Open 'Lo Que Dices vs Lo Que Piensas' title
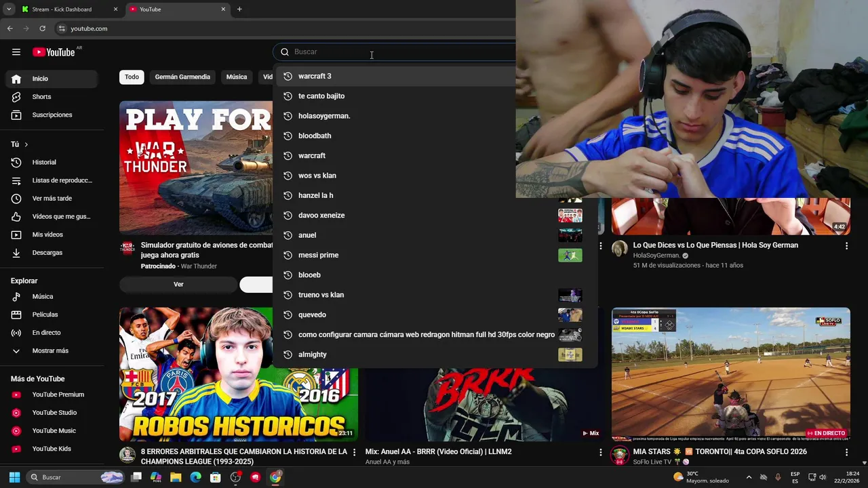The height and width of the screenshot is (488, 868). [715, 245]
